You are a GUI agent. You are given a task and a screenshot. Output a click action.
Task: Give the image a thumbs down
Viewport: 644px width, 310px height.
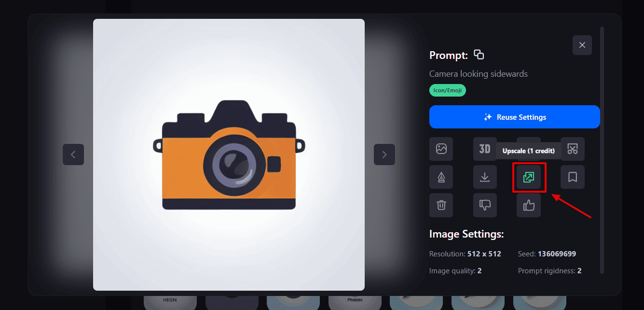click(485, 205)
